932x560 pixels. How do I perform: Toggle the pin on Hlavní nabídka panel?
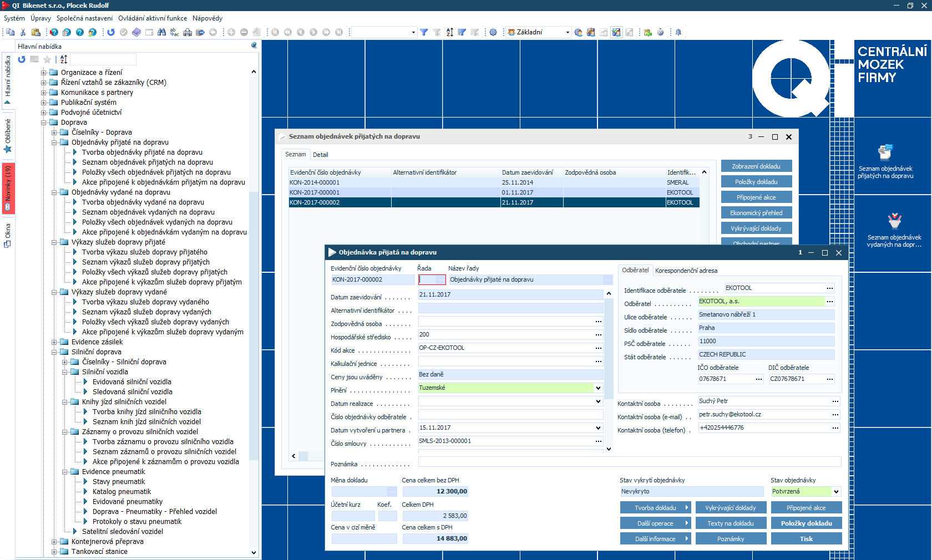[x=254, y=45]
